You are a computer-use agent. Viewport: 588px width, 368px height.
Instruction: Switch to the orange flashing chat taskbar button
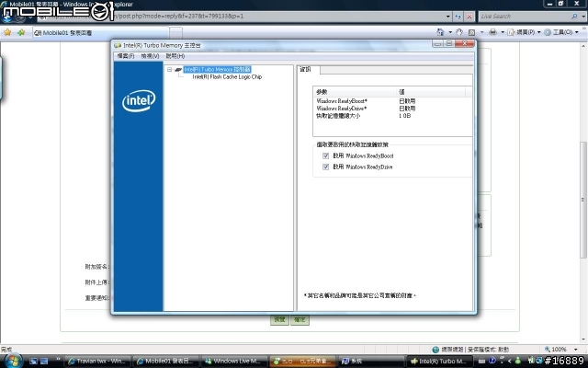pos(302,362)
